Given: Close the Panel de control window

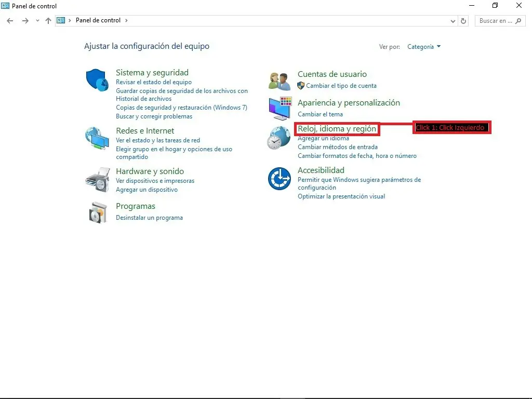Looking at the screenshot, I should pos(519,5).
